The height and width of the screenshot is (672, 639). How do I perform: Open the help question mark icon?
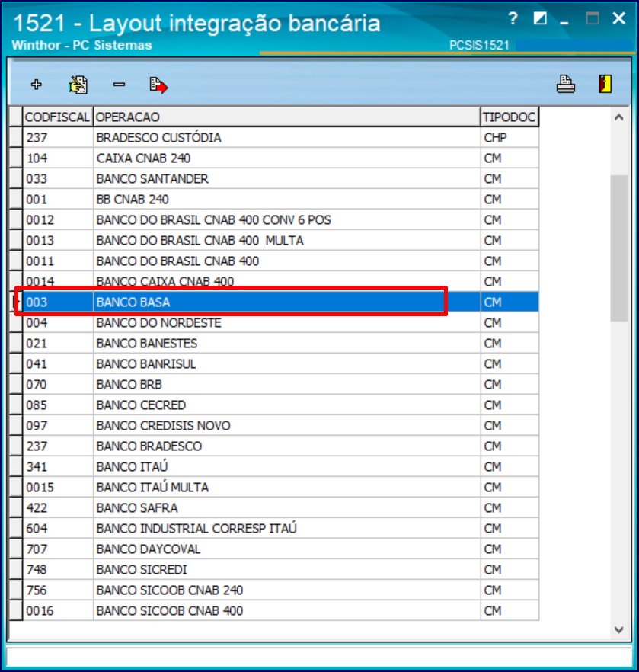coord(513,19)
